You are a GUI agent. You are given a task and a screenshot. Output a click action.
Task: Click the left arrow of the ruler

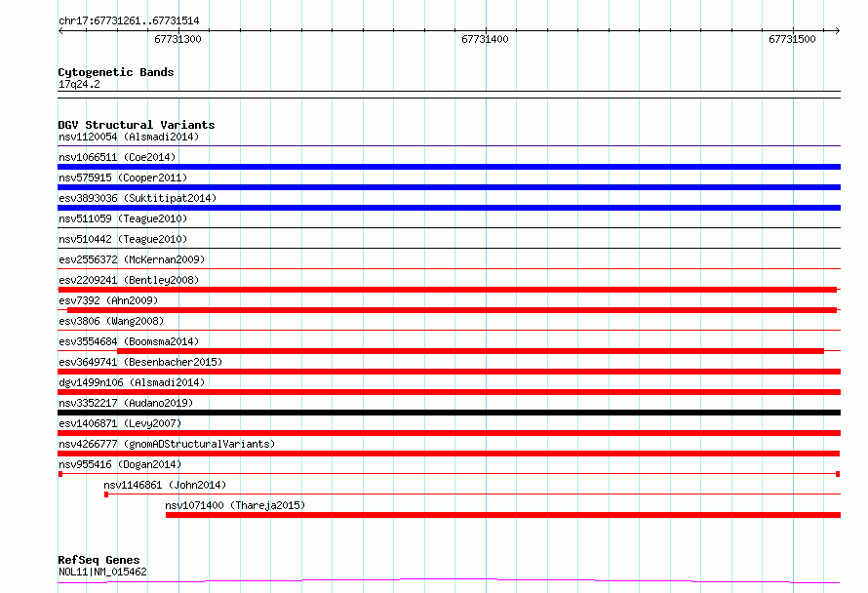click(60, 31)
